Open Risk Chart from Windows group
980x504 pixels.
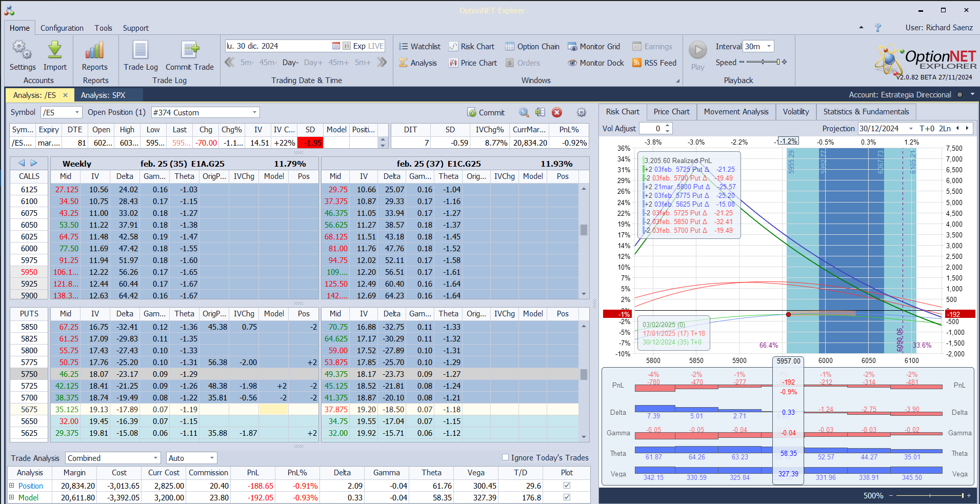coord(472,47)
